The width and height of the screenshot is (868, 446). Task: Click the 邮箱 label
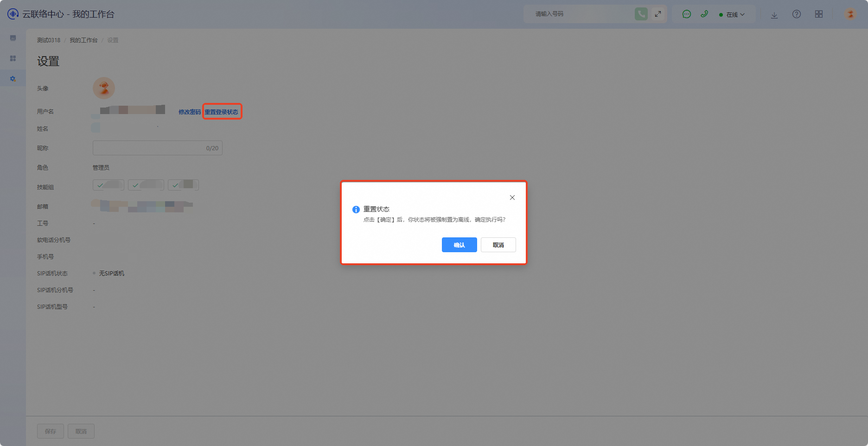(43, 207)
